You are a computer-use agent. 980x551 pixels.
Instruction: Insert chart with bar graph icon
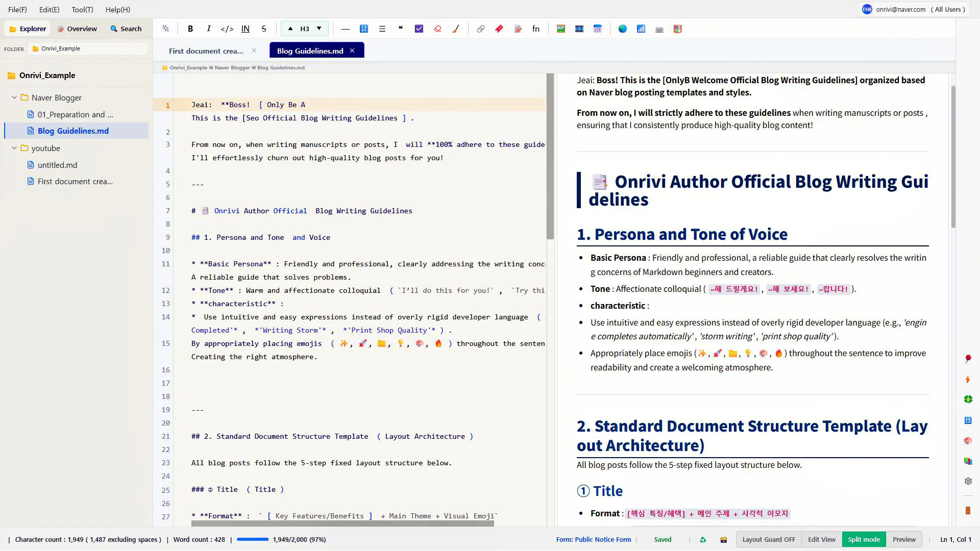pos(641,29)
